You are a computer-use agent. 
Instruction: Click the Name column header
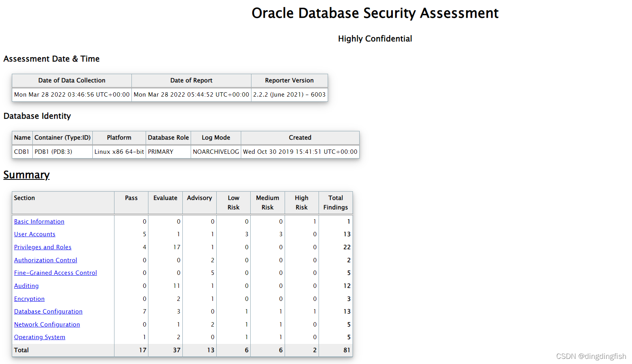(x=22, y=138)
